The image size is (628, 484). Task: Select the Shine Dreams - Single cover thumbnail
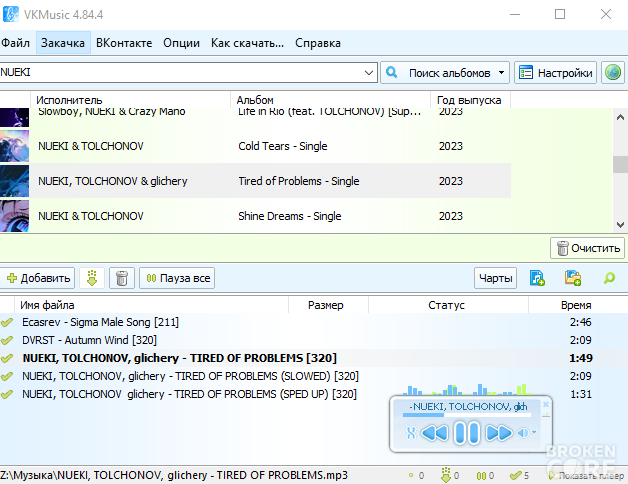[x=14, y=216]
